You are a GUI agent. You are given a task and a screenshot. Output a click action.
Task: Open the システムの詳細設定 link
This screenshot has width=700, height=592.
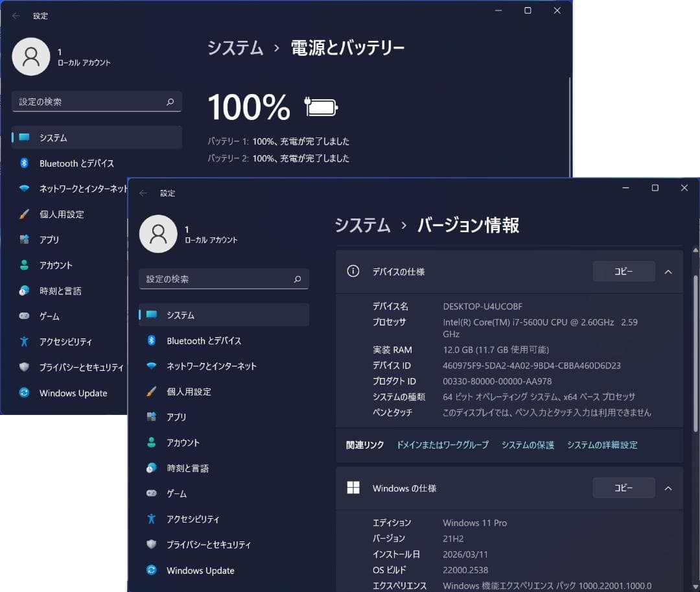pos(602,445)
